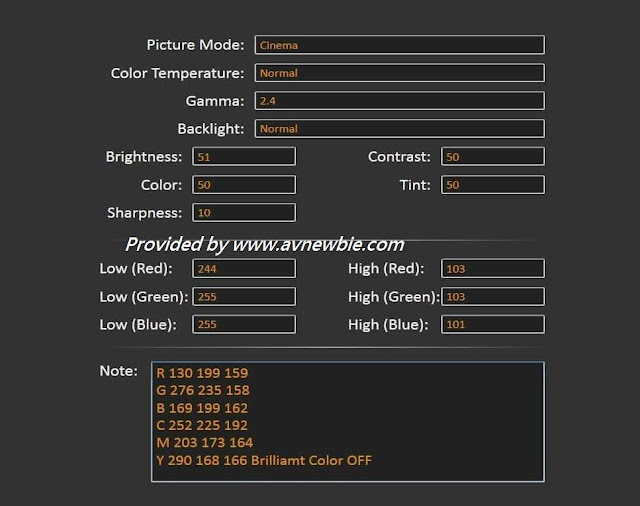The height and width of the screenshot is (506, 640).
Task: Click the Sharpness field showing 10
Action: point(244,213)
